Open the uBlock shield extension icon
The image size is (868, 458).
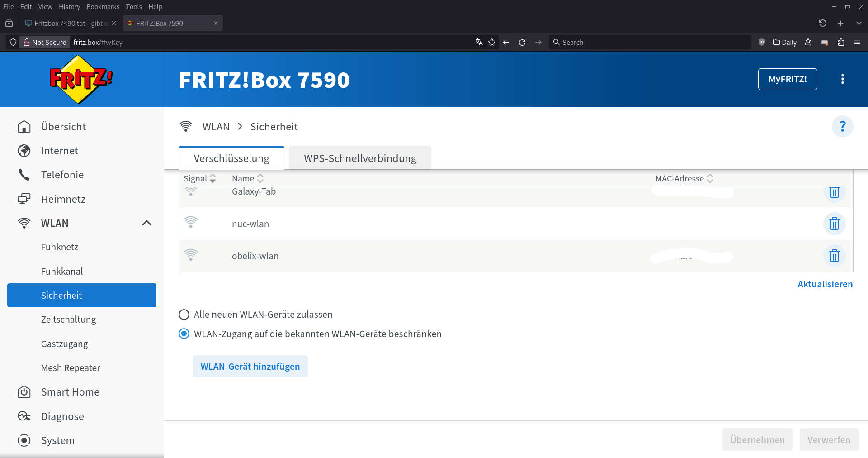click(762, 42)
